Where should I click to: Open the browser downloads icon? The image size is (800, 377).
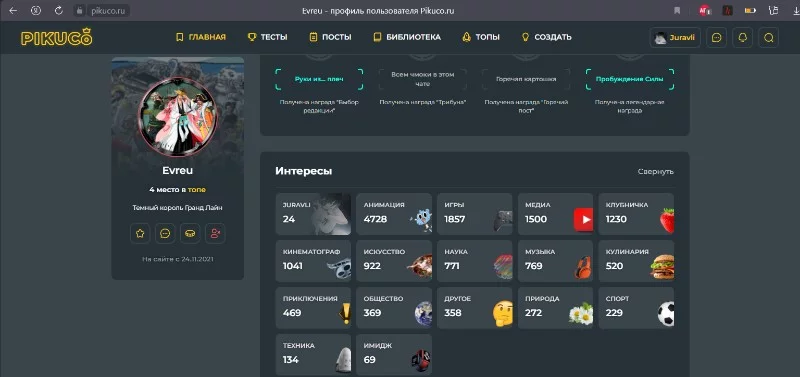[795, 10]
